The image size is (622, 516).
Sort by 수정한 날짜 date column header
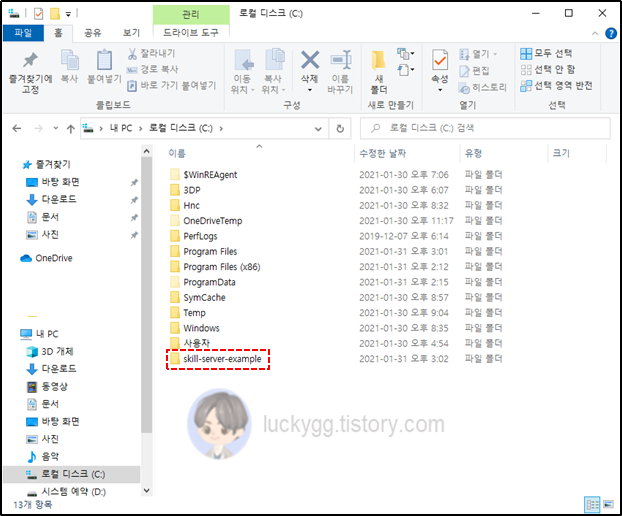[x=382, y=153]
